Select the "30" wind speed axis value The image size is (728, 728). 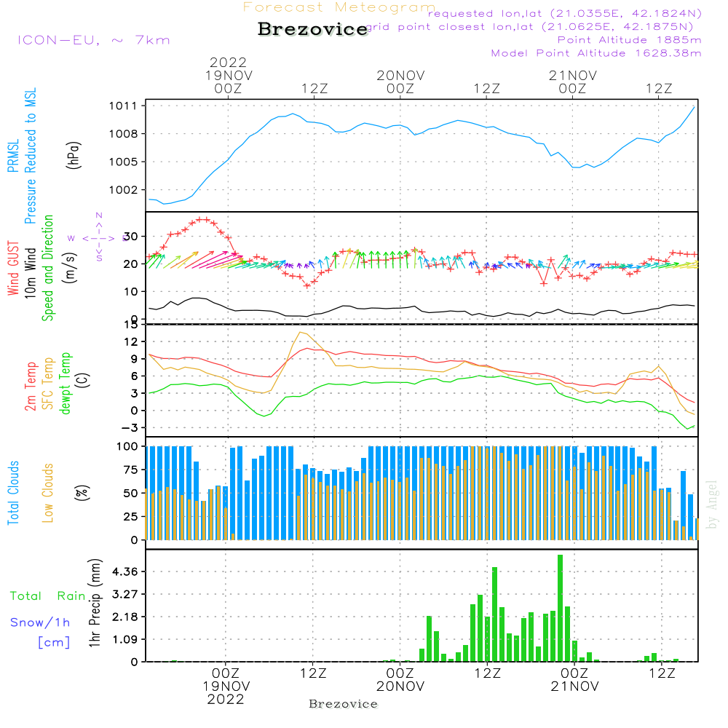point(130,237)
